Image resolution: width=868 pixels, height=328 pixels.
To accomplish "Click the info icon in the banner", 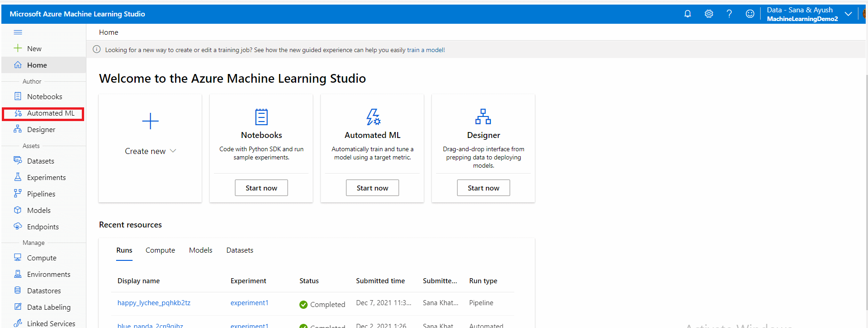I will point(96,49).
